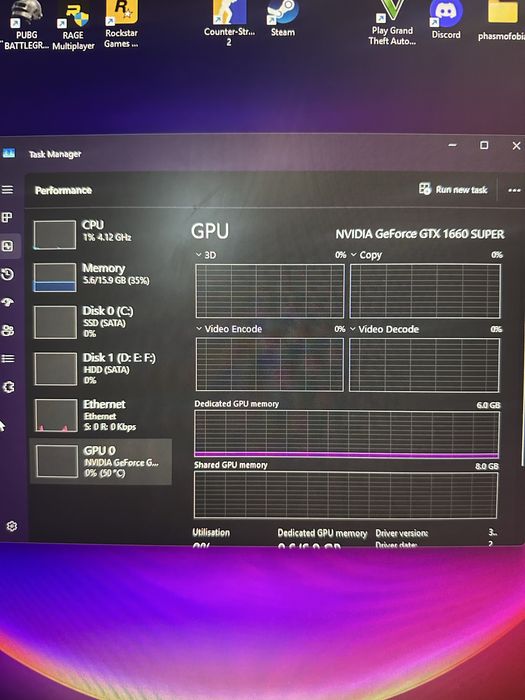Open the Processes page in the sidebar
Screen dimensions: 525x700
7,218
